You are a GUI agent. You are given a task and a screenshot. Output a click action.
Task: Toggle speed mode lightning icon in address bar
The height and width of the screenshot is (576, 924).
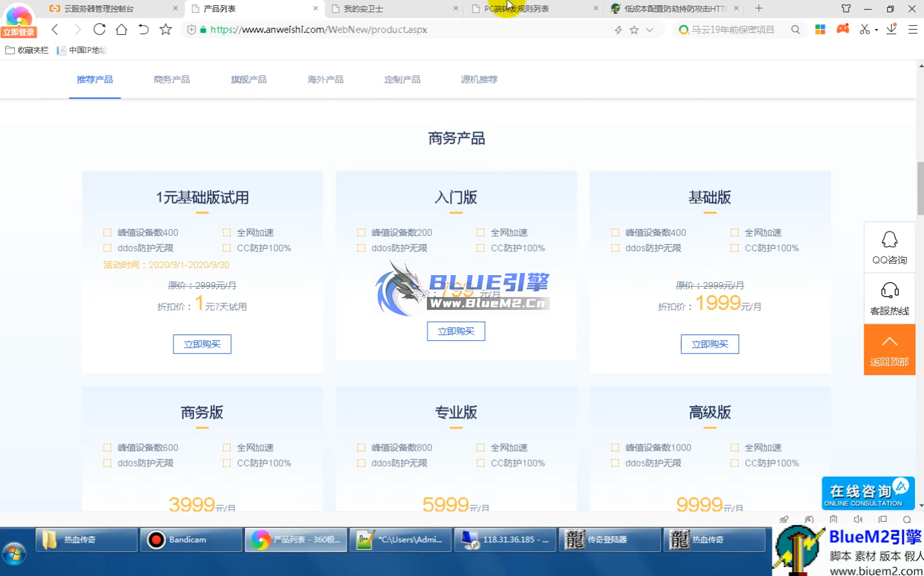618,29
